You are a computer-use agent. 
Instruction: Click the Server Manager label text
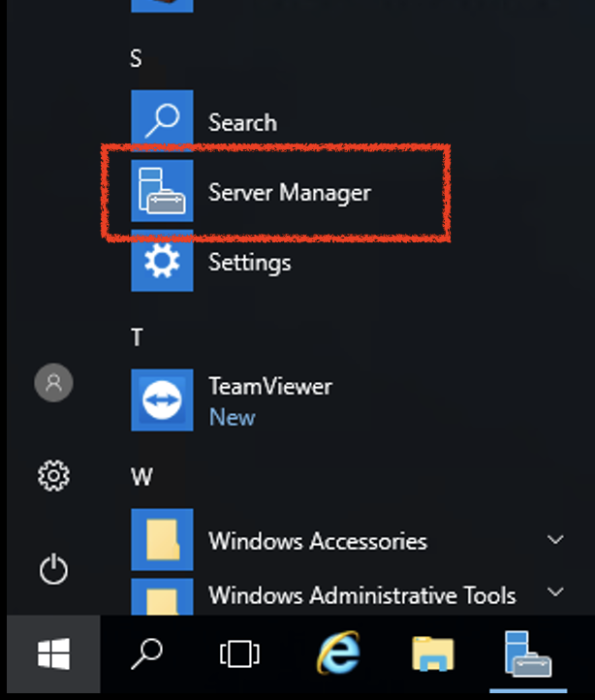point(290,192)
